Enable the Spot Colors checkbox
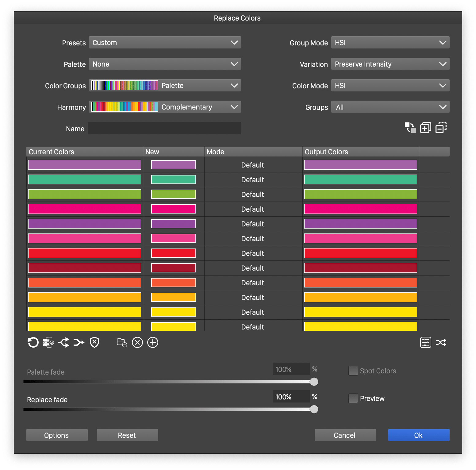Viewport: 476px width, 470px height. [353, 371]
